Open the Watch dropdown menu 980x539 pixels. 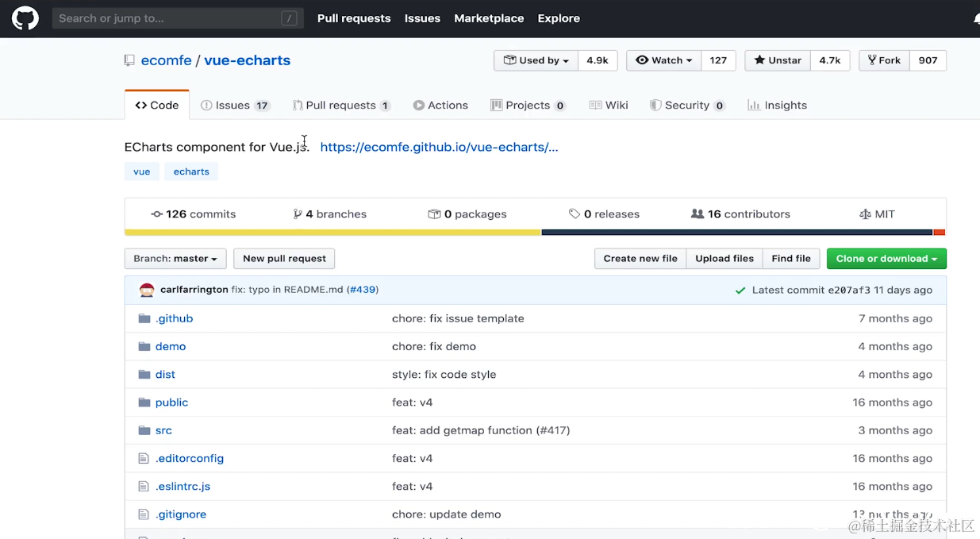click(x=663, y=60)
